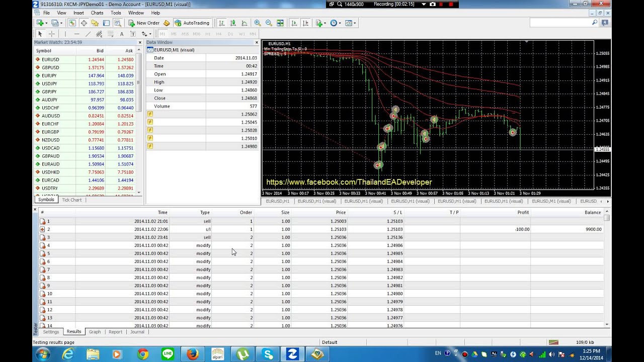Select the Fibonacci Retracement tool
644x362 pixels.
click(110, 34)
